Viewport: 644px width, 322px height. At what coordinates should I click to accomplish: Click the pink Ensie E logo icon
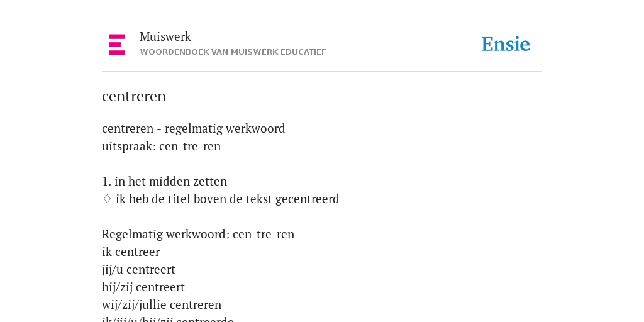coord(117,45)
